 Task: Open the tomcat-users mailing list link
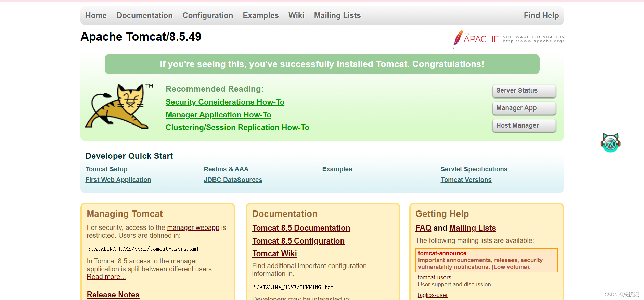435,277
